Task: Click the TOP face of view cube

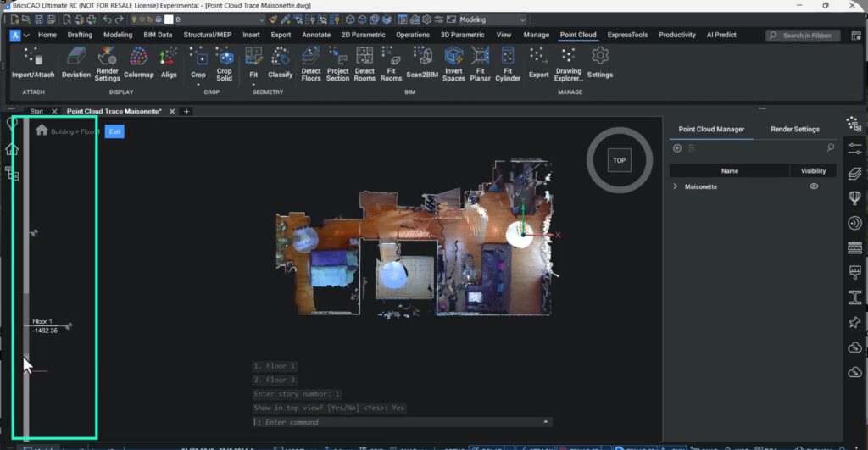Action: [x=619, y=160]
